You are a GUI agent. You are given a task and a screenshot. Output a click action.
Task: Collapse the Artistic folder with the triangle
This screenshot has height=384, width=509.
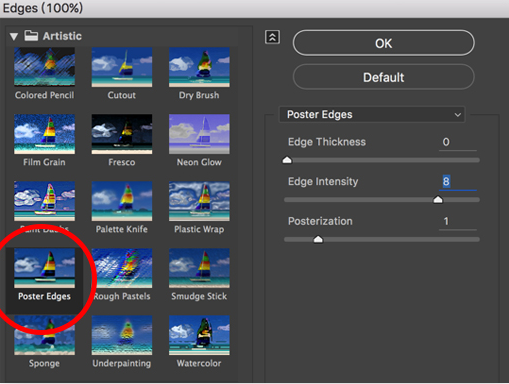click(14, 36)
